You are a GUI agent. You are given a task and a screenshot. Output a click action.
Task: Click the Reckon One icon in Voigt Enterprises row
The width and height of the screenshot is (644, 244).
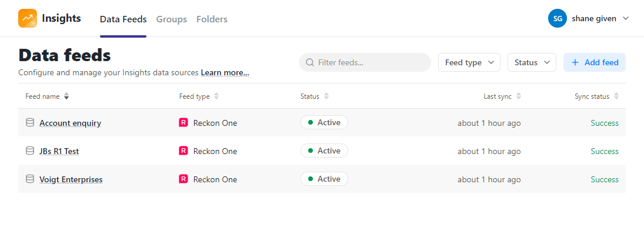point(183,179)
